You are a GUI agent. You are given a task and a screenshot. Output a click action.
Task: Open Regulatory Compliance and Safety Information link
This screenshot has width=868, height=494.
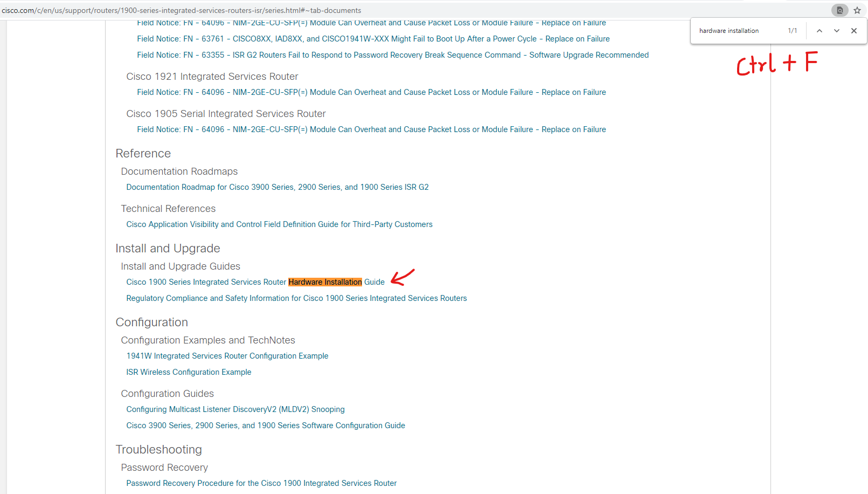tap(296, 298)
